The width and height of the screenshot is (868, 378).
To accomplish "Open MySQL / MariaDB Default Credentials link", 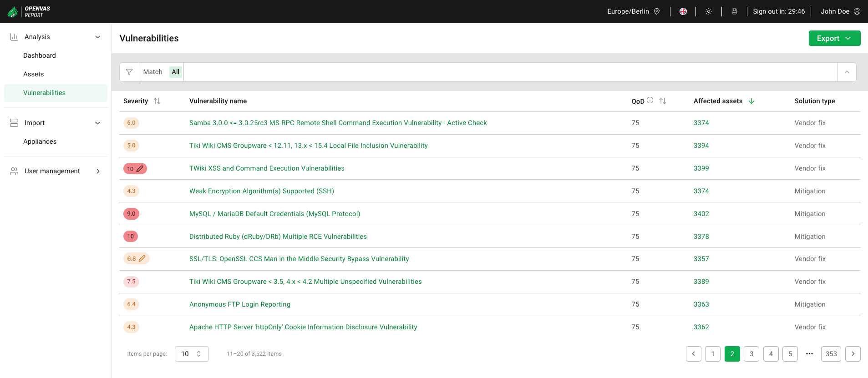I will [x=275, y=214].
